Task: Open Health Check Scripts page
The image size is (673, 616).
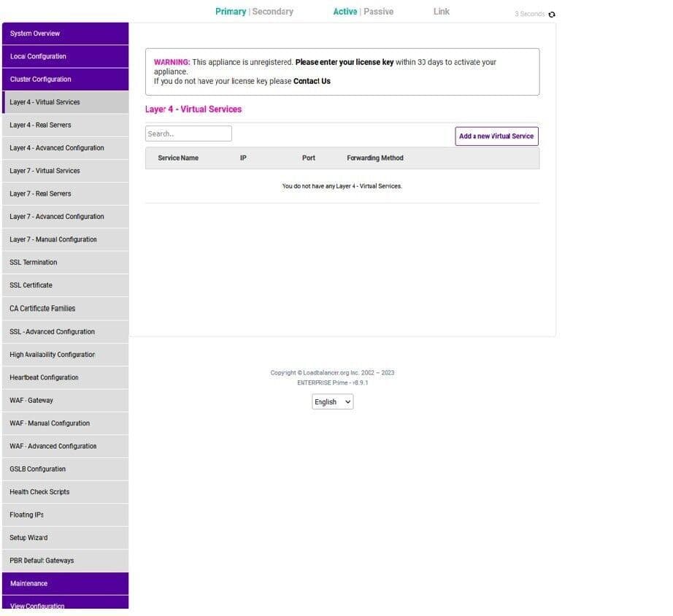Action: coord(65,492)
